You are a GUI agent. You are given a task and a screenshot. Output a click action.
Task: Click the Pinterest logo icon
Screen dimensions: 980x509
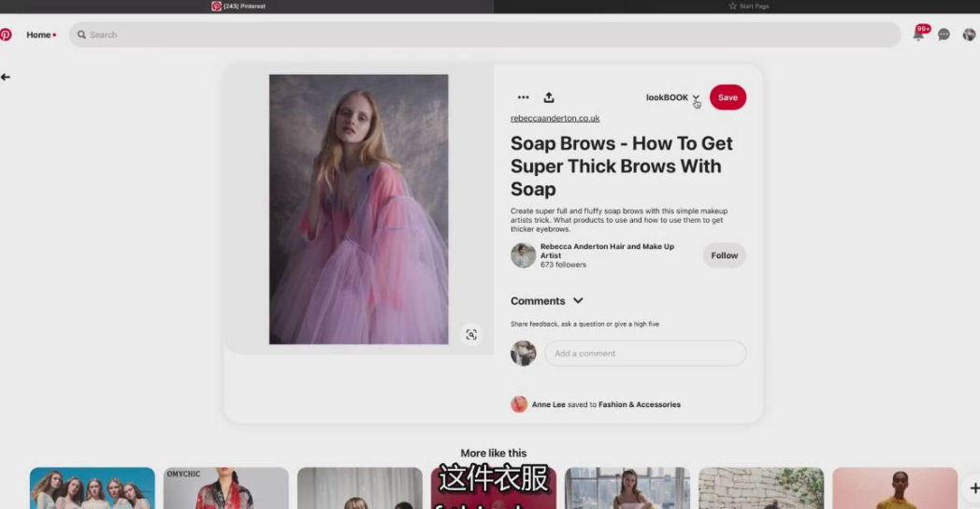tap(6, 35)
